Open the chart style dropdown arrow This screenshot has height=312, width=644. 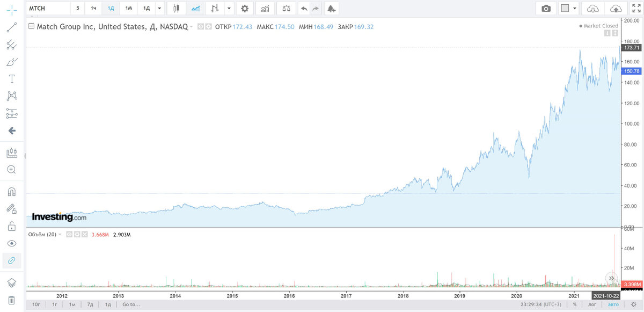[230, 8]
